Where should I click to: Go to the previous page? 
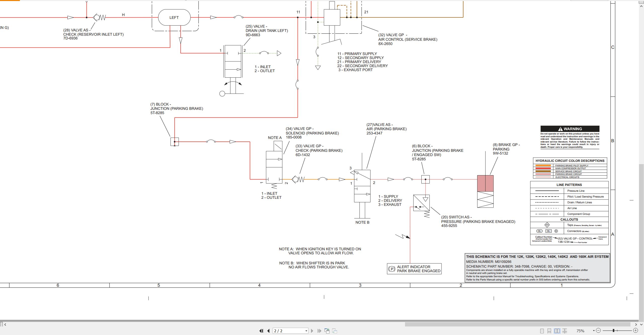coord(268,331)
